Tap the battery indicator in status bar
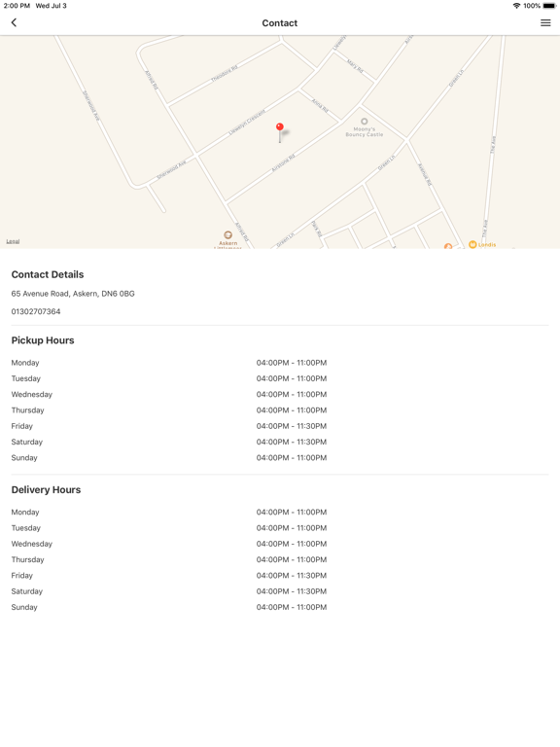Screen dimensions: 560x747 coord(549,6)
